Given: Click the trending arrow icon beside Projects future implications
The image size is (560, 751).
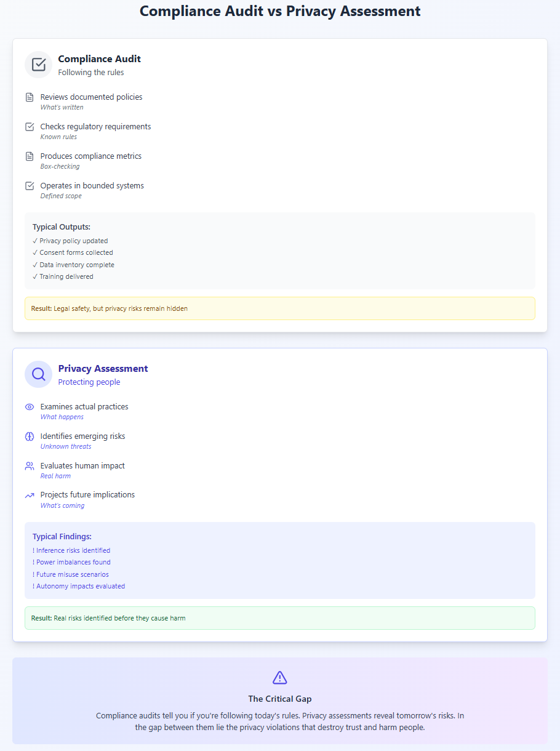Looking at the screenshot, I should pyautogui.click(x=30, y=495).
